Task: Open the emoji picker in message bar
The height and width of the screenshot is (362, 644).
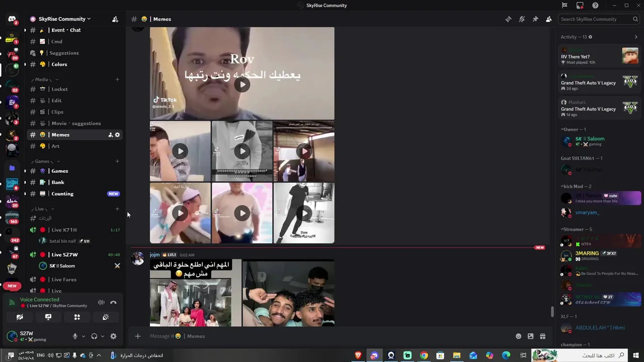Action: 518,336
